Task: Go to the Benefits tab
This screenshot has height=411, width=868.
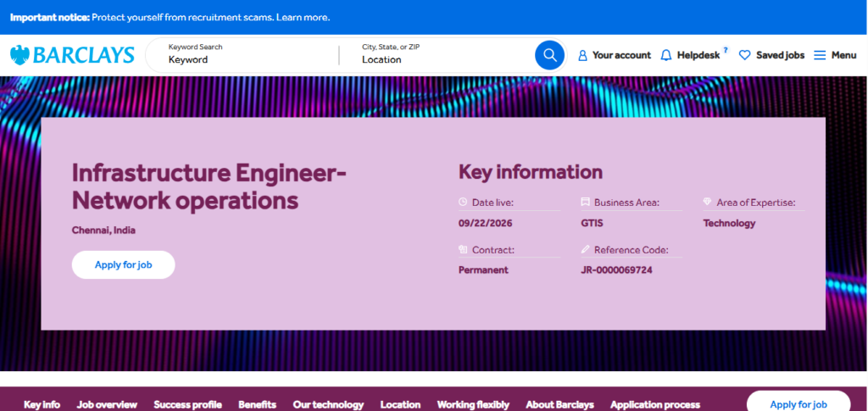Action: [258, 405]
